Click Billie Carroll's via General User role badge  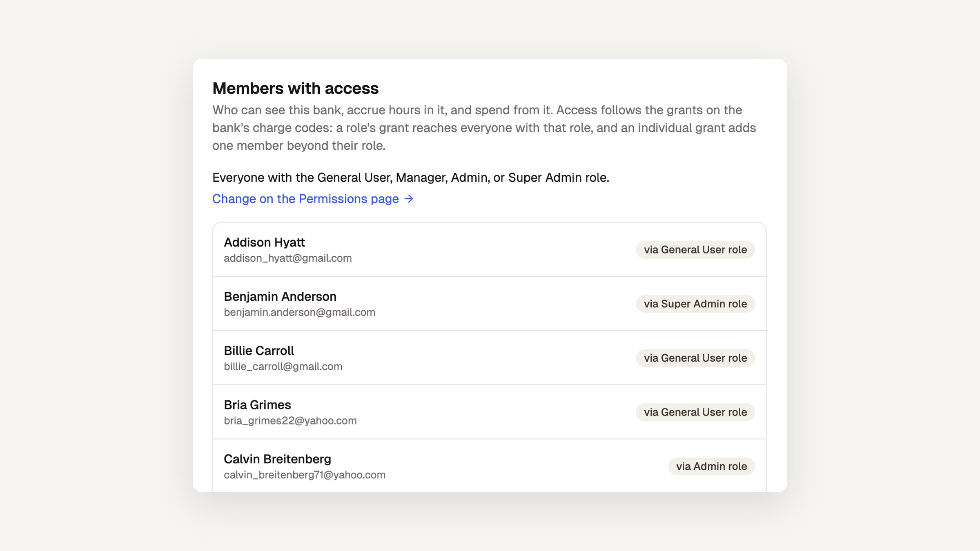click(x=695, y=358)
